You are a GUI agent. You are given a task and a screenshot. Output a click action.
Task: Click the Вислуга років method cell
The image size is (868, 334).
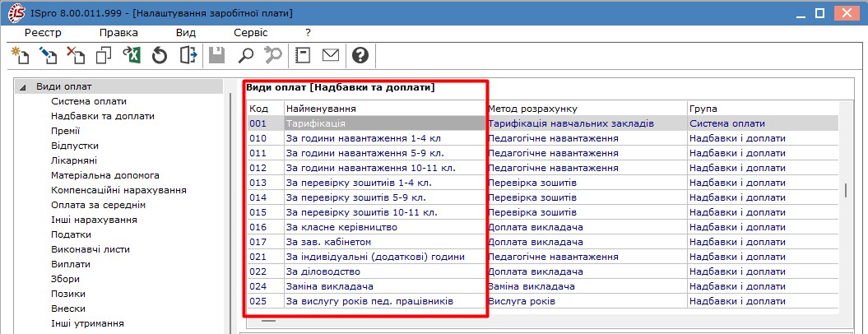(x=587, y=301)
